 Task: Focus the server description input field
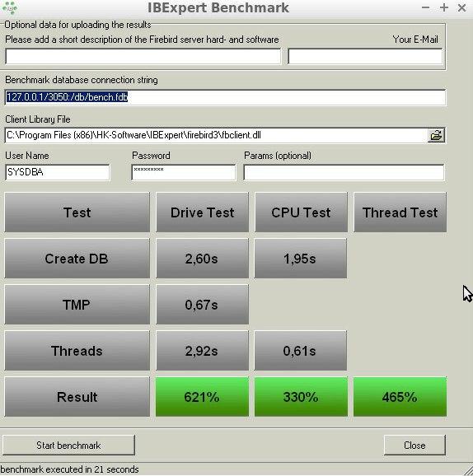coord(143,57)
